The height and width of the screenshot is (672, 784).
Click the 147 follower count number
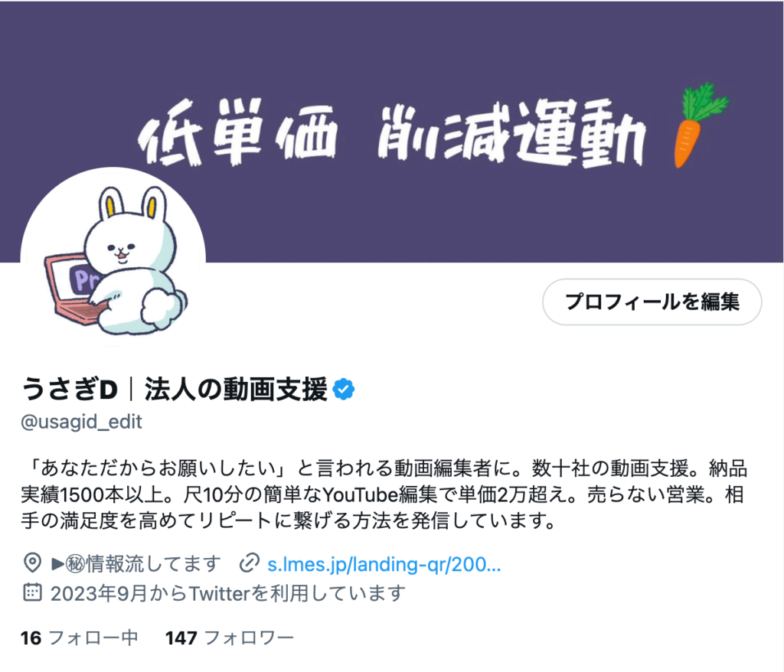click(x=181, y=638)
